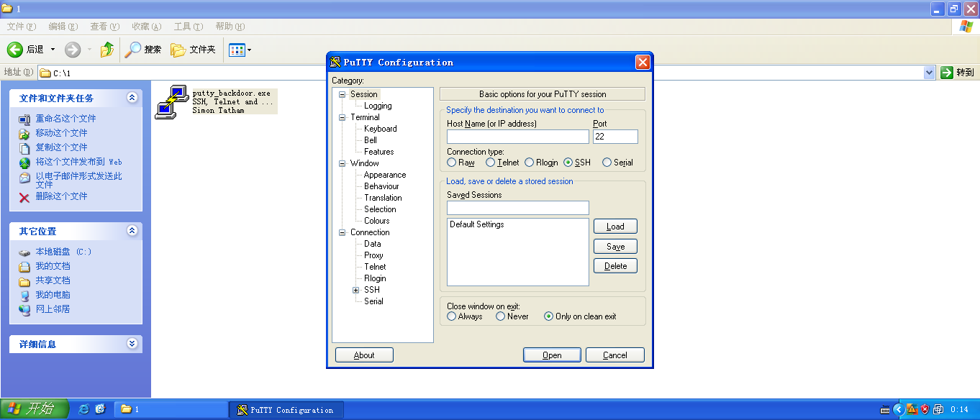Click delete this file (删除这个文件) task

tap(61, 196)
